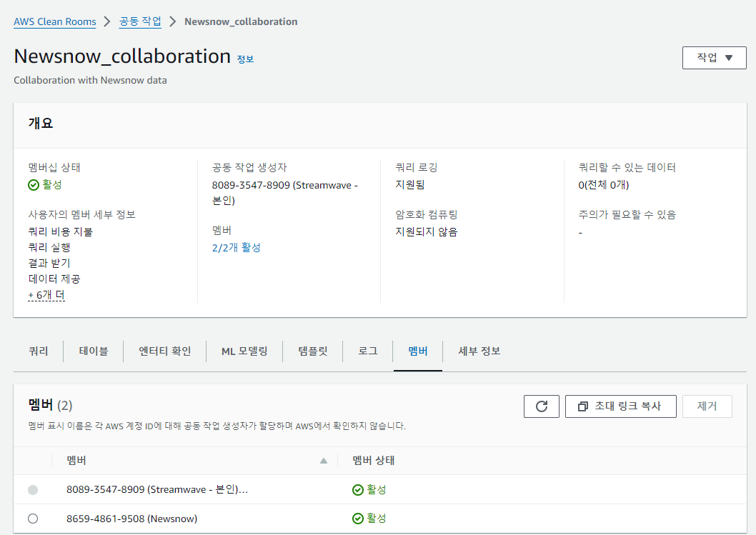Click the active status icon in Streamwave row
Viewport: 756px width, 535px height.
(358, 490)
